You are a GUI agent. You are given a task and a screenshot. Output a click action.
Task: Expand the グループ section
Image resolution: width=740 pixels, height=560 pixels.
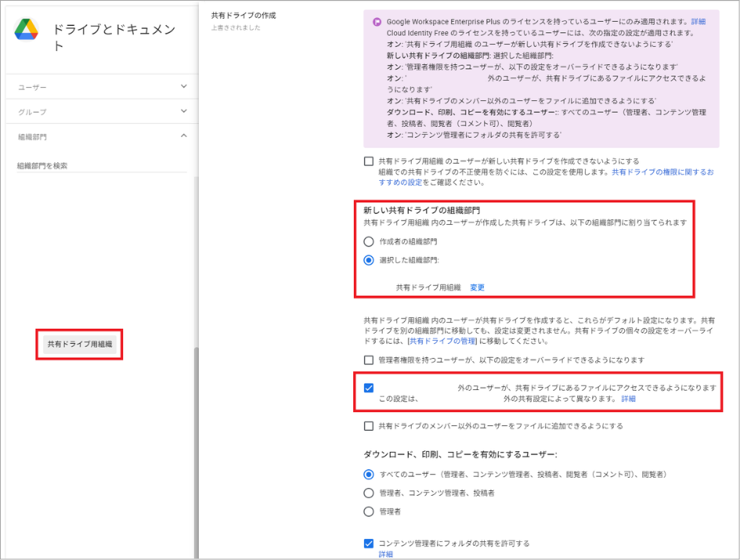[103, 111]
